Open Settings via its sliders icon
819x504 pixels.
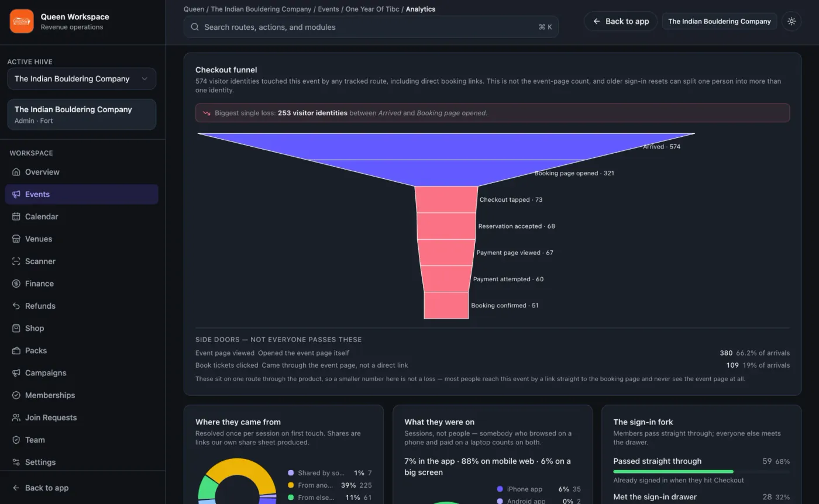pos(16,462)
